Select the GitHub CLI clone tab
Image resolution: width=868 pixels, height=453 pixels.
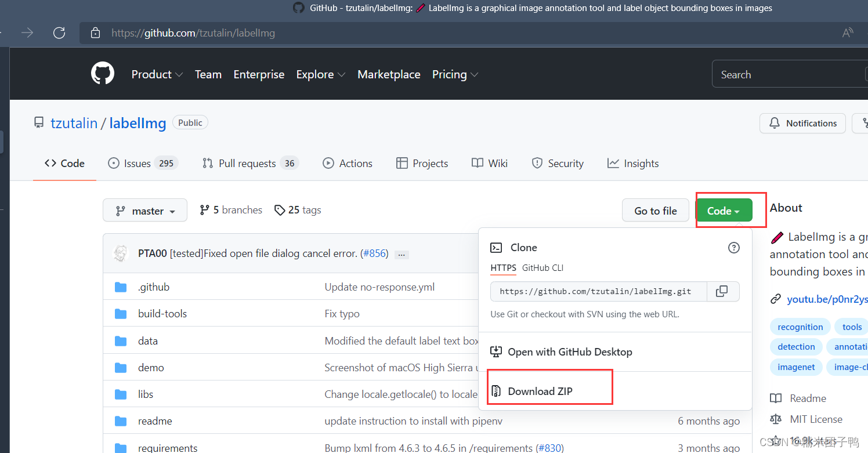point(542,268)
